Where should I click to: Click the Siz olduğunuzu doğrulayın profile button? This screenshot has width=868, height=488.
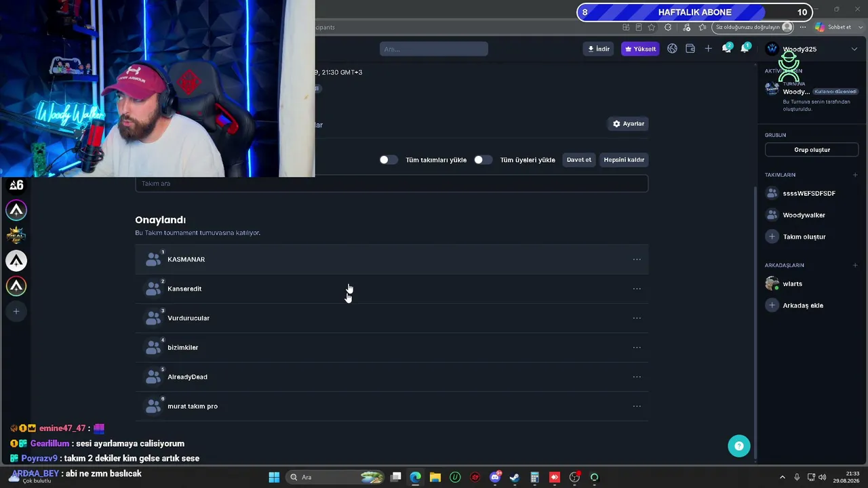[x=753, y=27]
